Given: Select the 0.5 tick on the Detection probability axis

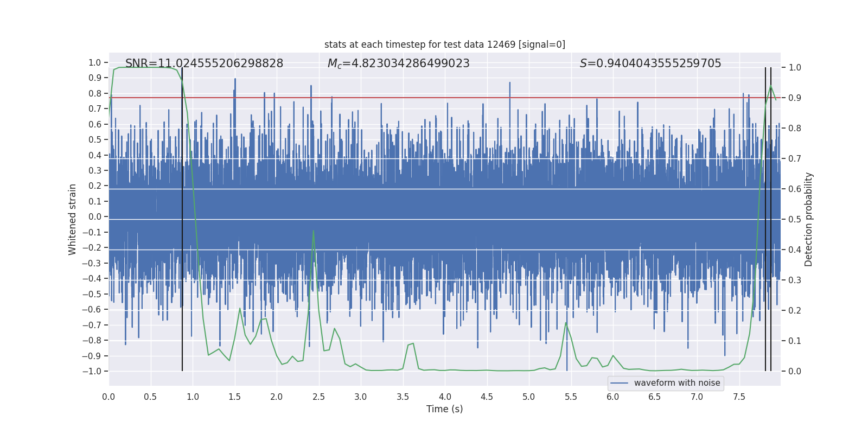Looking at the screenshot, I should 795,220.
